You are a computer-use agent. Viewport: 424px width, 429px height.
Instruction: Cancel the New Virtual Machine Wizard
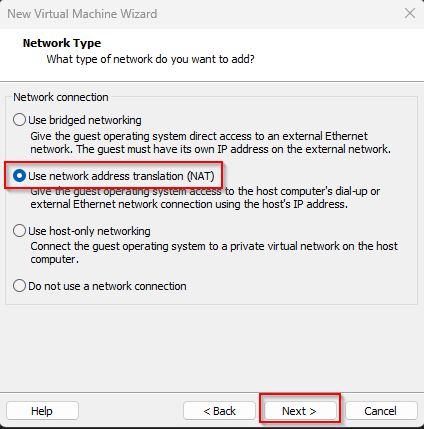point(381,411)
